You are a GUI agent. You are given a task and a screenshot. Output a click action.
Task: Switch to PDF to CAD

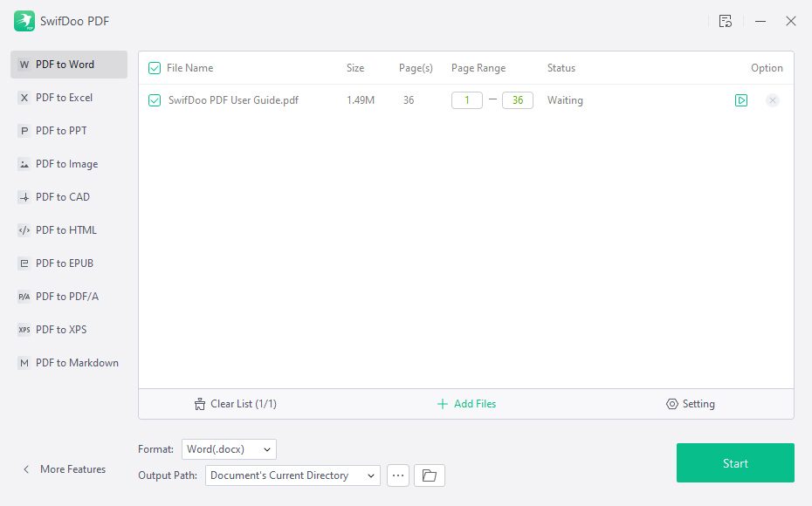69,197
